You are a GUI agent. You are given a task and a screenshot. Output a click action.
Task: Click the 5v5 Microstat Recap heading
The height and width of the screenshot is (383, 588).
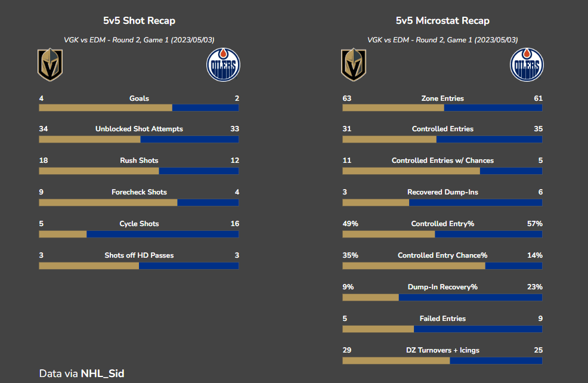click(x=442, y=21)
